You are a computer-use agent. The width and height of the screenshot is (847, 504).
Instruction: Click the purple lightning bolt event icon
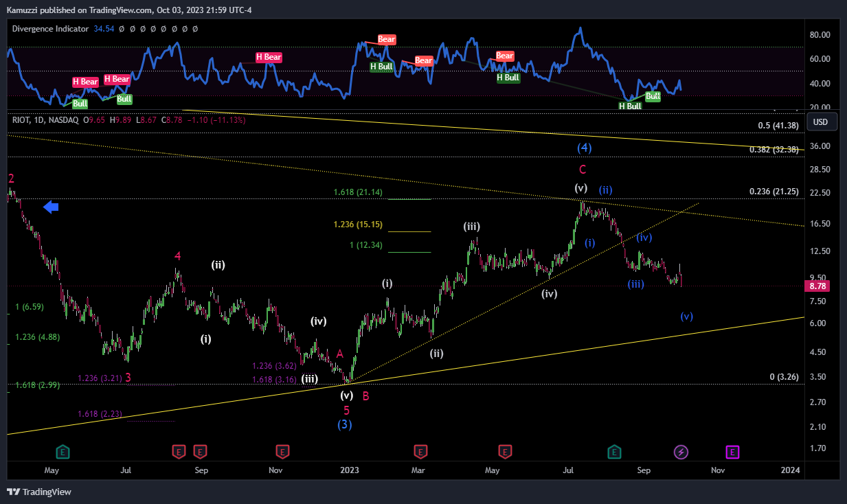click(681, 452)
